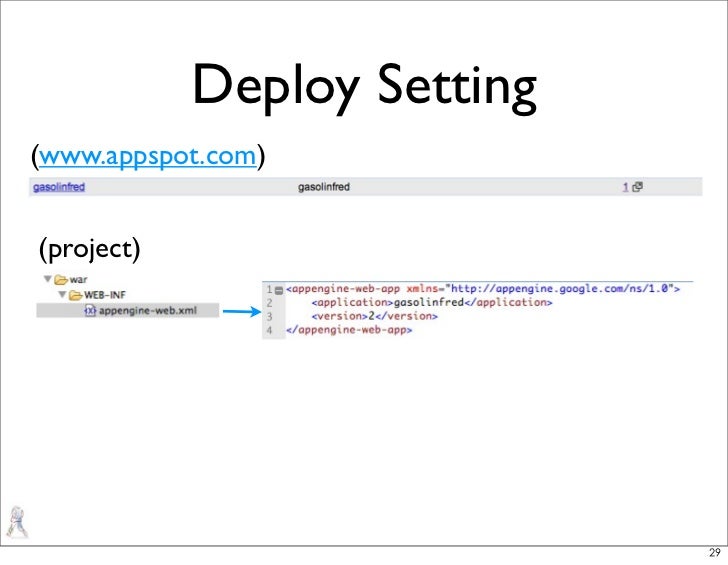Collapse the code fold marker on line 1

tap(279, 290)
